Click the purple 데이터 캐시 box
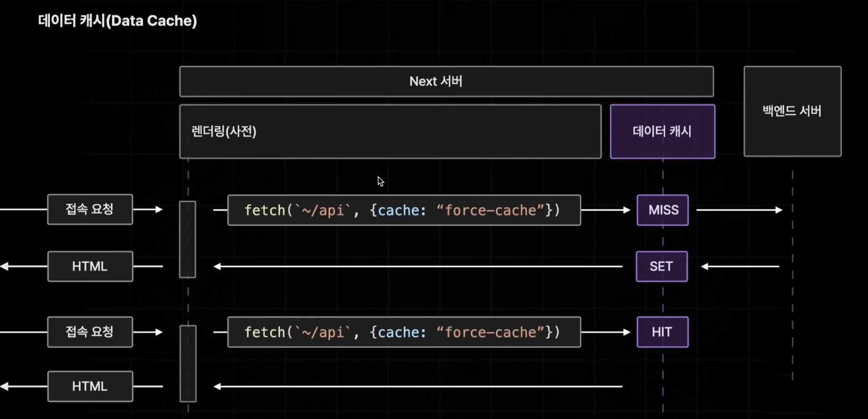 [662, 131]
